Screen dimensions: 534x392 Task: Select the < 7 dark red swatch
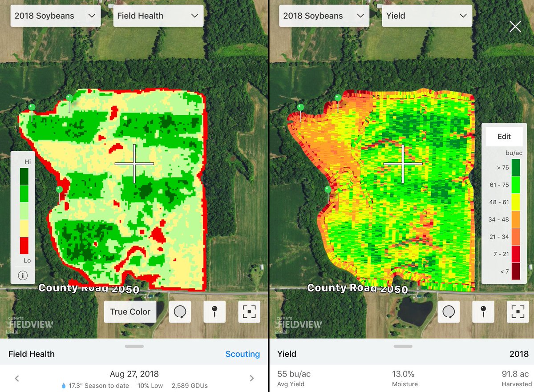click(x=516, y=271)
